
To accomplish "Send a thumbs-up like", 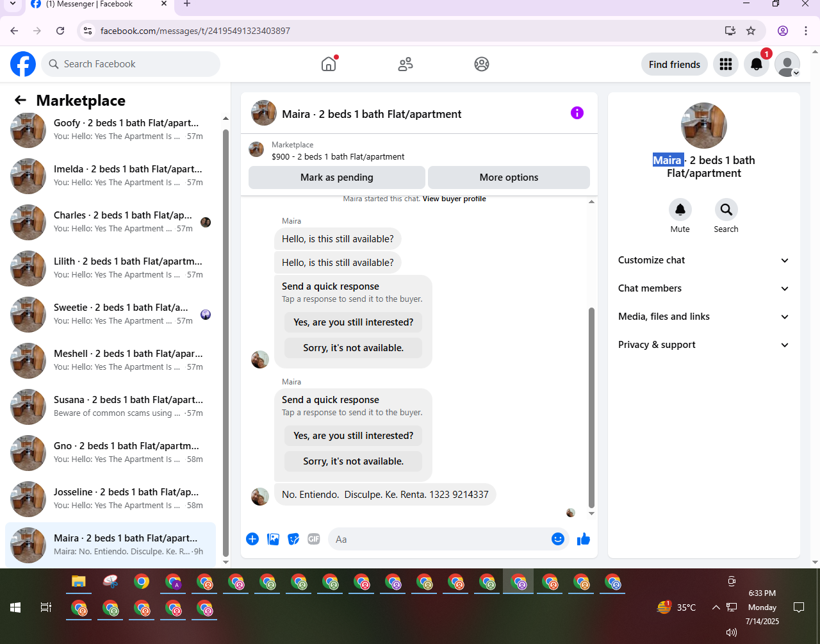I will point(584,539).
